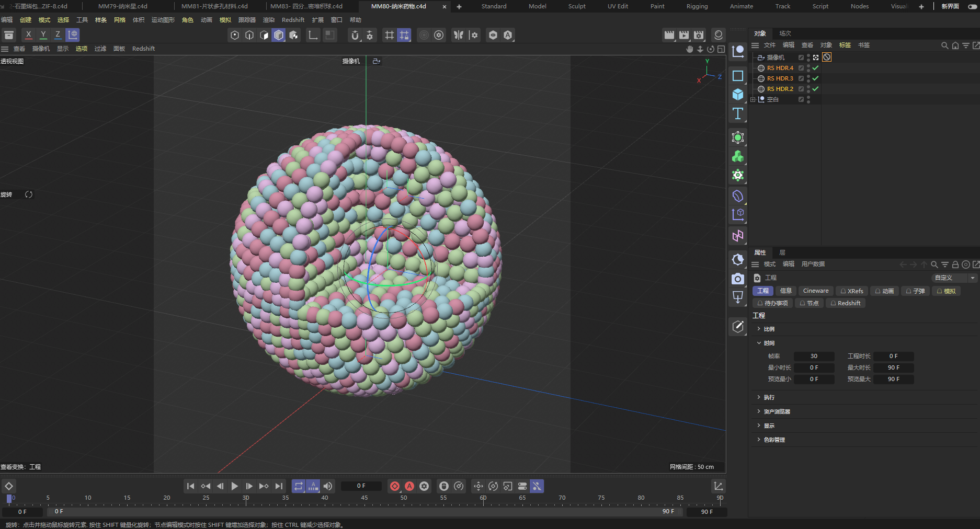The image size is (980, 529).
Task: Select the rectangle spline tool
Action: point(738,76)
